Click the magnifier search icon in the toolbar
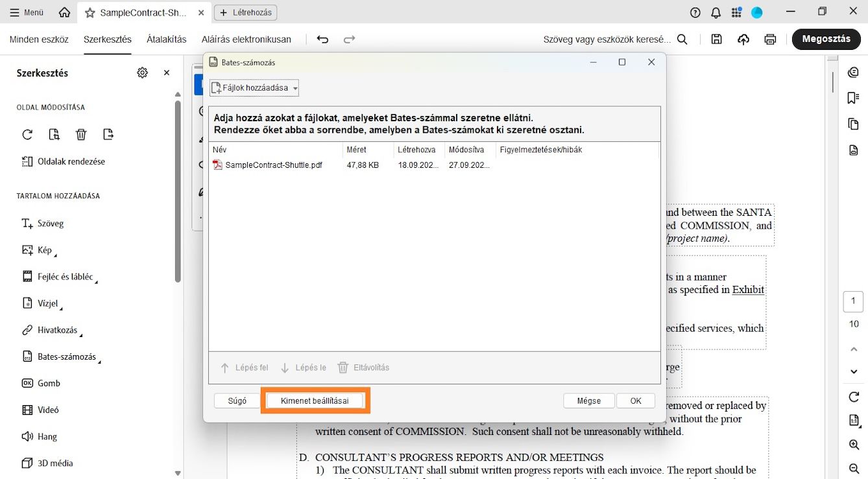Image resolution: width=868 pixels, height=479 pixels. pyautogui.click(x=682, y=40)
